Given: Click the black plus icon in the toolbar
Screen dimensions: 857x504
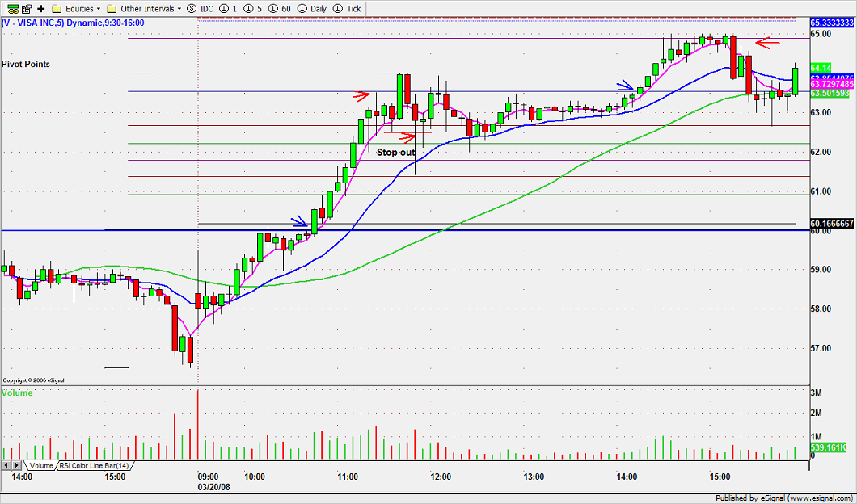Looking at the screenshot, I should coord(41,9).
